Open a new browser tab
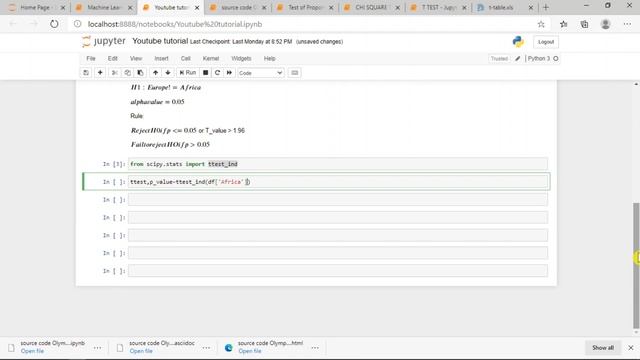The width and height of the screenshot is (640, 360). point(546,7)
